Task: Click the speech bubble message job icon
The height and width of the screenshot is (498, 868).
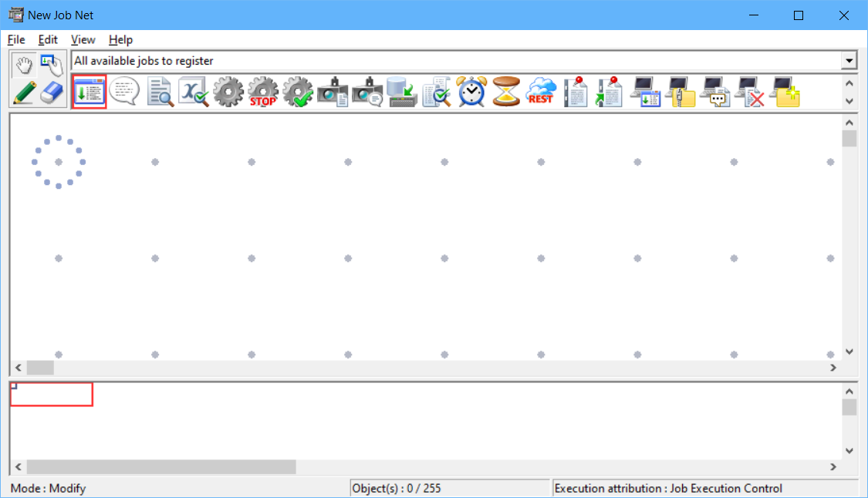Action: (124, 91)
